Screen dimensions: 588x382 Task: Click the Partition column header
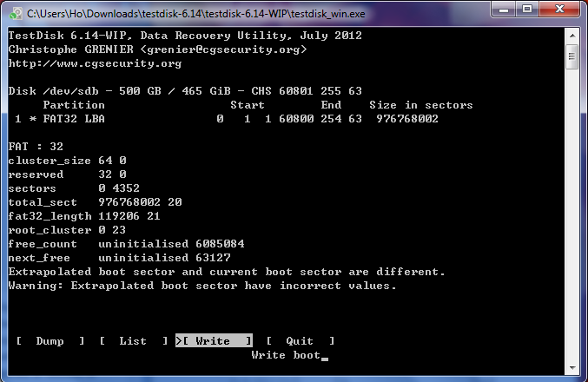(x=74, y=105)
